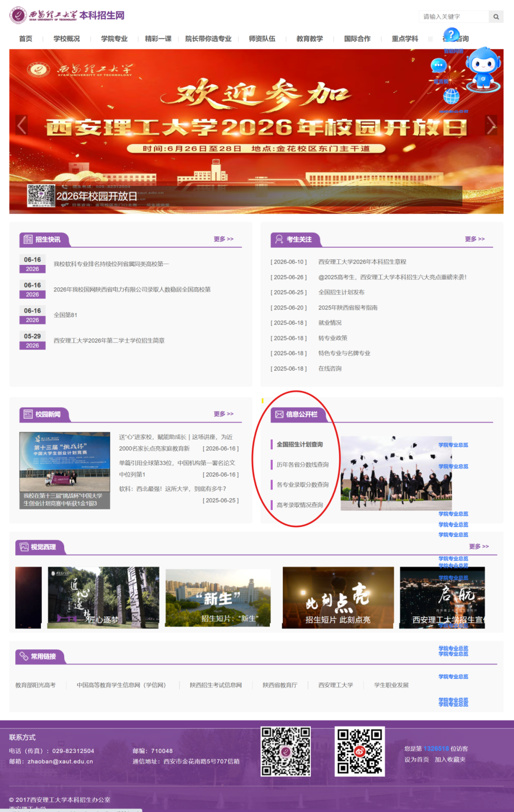Click the 校园新闻 newspaper icon
The width and height of the screenshot is (514, 812).
(28, 414)
